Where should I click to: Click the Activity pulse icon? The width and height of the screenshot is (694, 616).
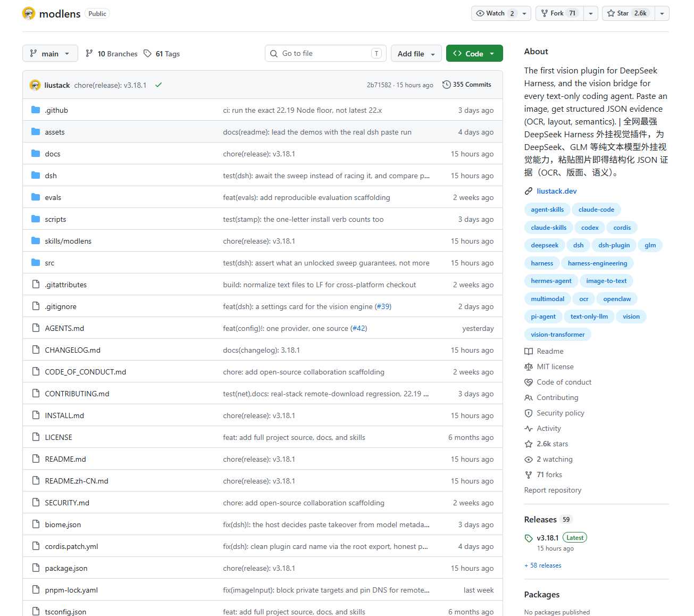529,428
